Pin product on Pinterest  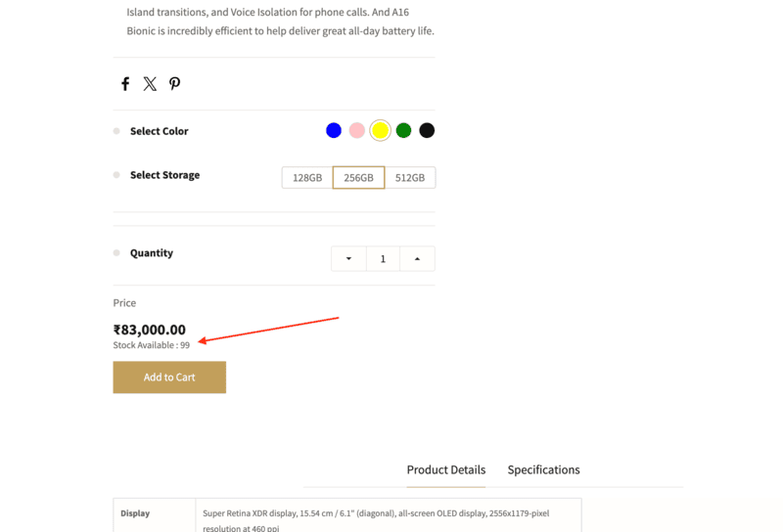point(174,84)
